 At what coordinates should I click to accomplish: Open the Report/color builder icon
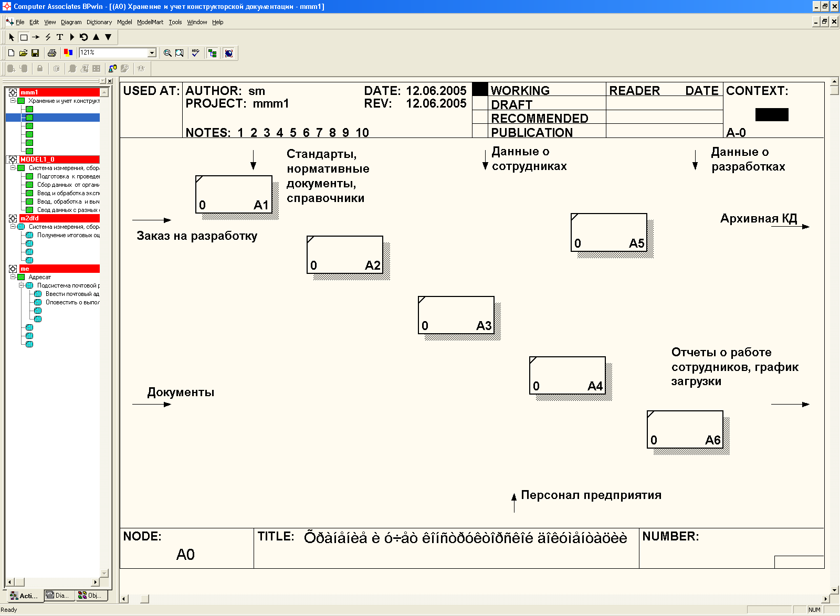tap(68, 53)
